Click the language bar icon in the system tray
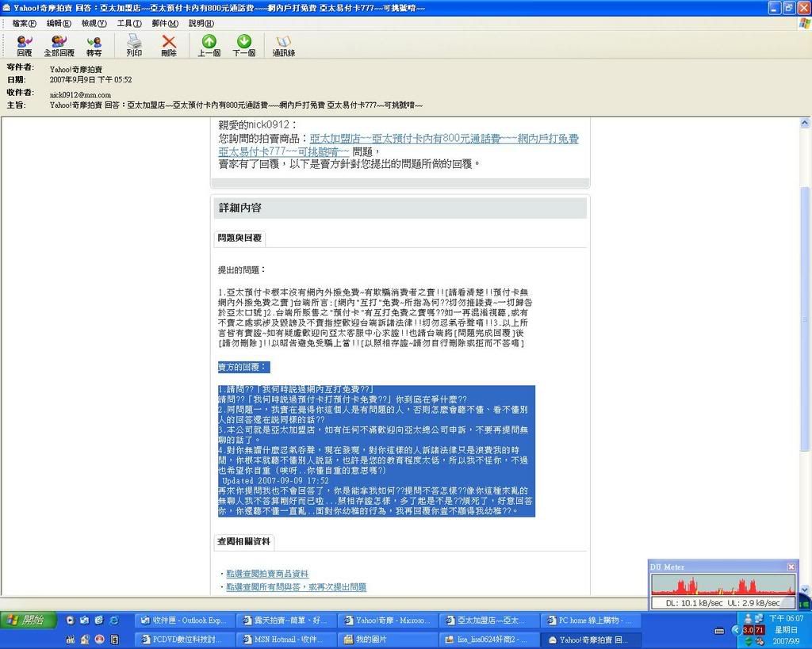Screen dimensions: 812x649 [x=719, y=630]
